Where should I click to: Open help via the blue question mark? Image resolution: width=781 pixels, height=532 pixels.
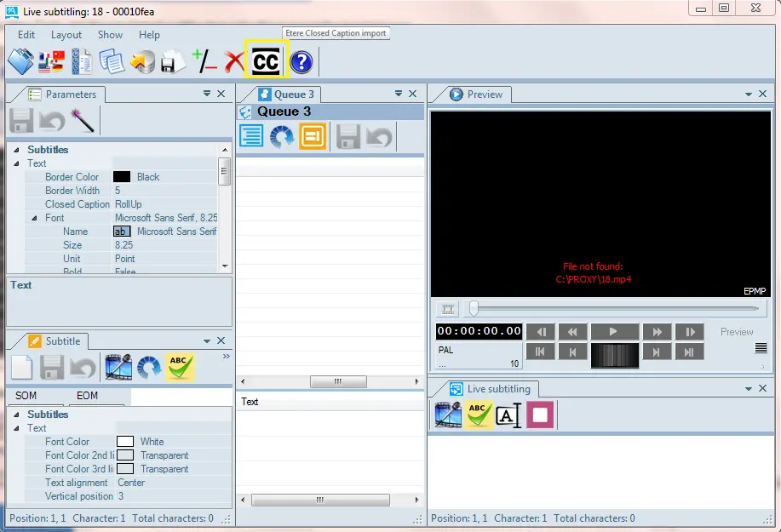tap(301, 62)
